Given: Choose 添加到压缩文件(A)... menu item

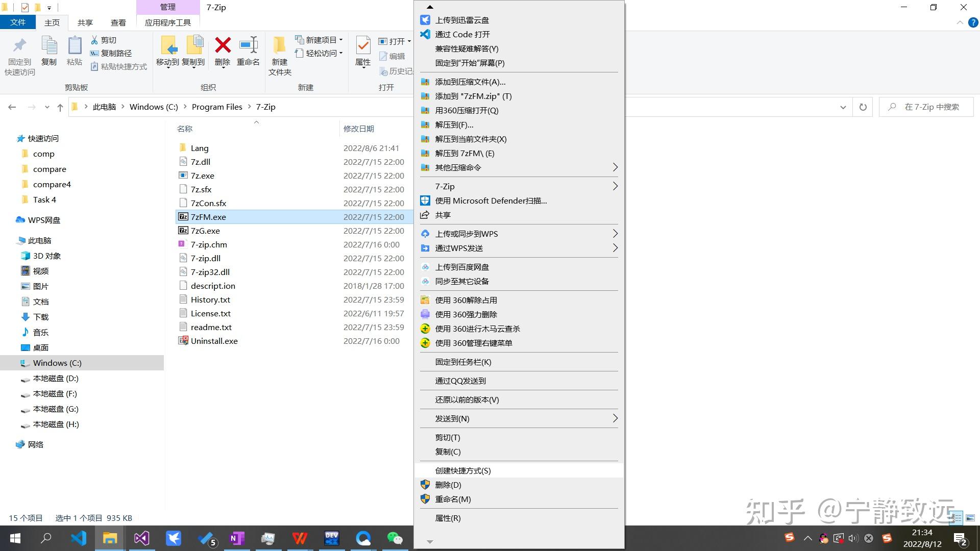Looking at the screenshot, I should coord(519,82).
